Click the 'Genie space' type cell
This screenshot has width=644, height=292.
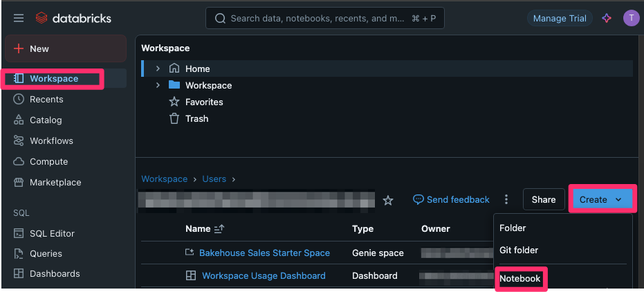pos(378,253)
